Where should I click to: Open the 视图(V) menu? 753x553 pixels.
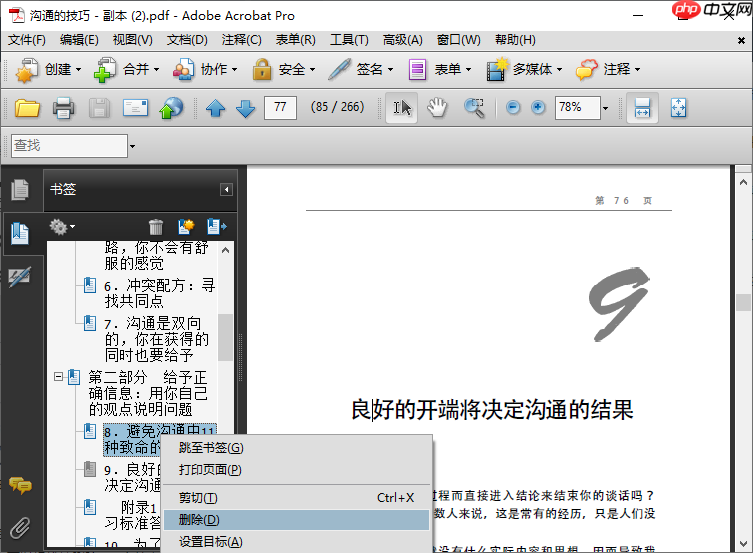point(133,40)
